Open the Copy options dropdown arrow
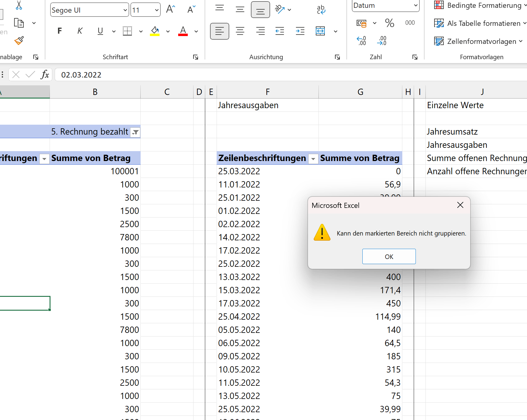 pos(34,23)
